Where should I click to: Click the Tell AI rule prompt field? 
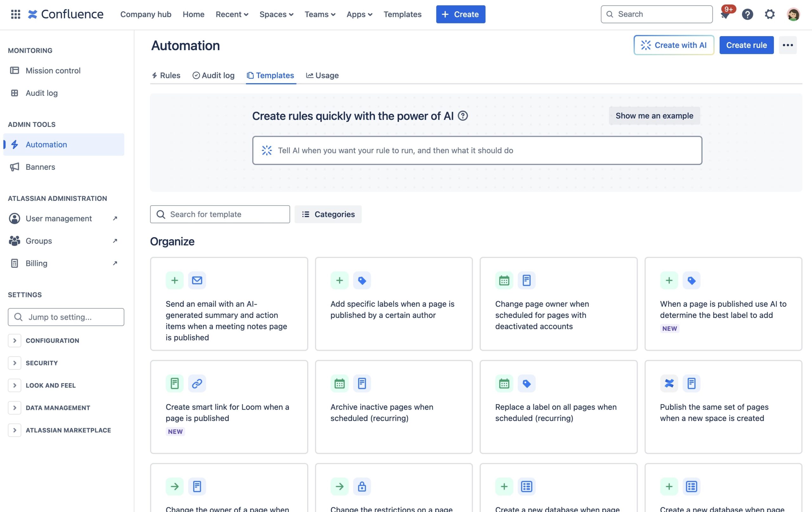477,150
